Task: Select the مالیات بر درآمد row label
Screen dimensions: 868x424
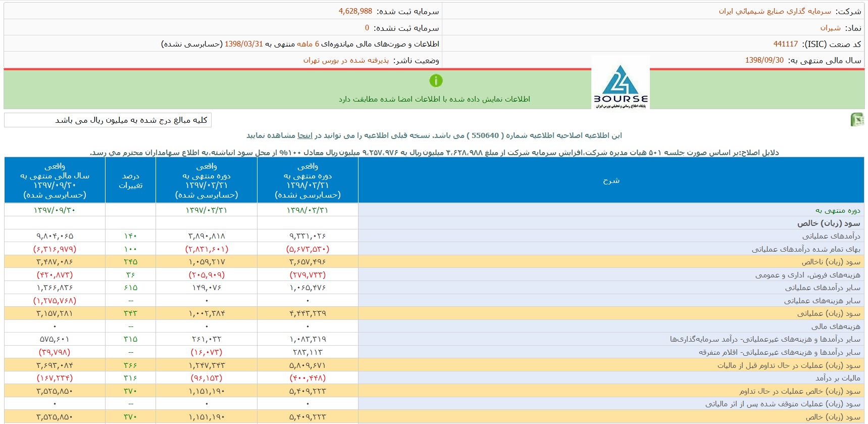Action: [837, 378]
